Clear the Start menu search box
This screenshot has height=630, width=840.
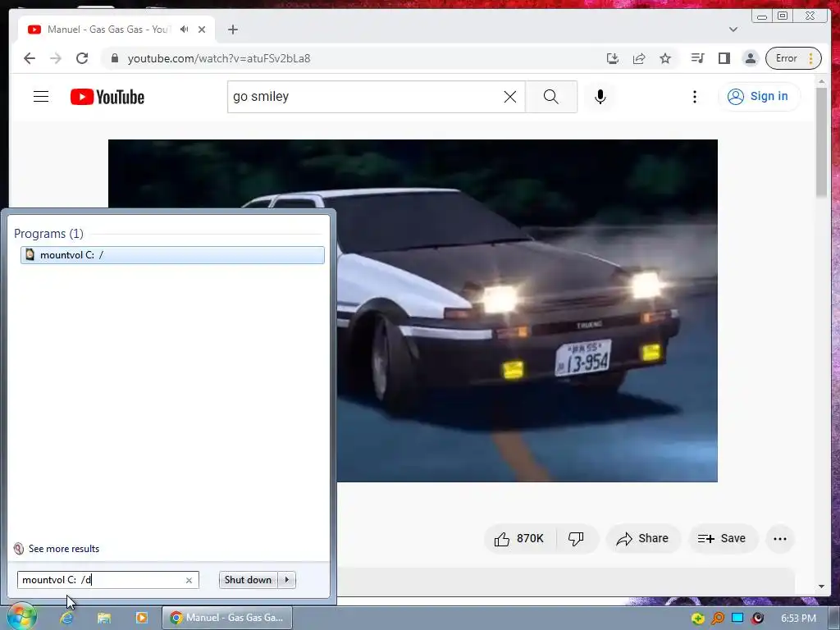coord(189,580)
